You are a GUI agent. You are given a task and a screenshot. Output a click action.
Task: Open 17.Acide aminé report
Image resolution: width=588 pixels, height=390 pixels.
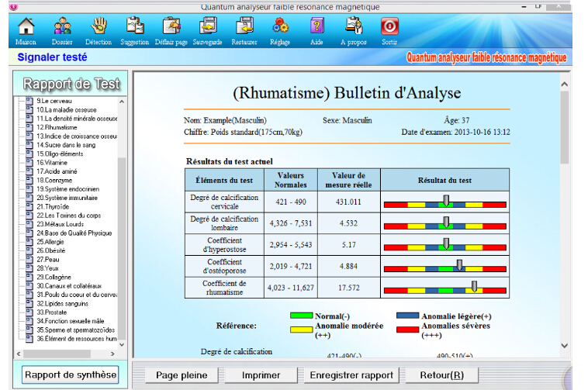pyautogui.click(x=57, y=171)
